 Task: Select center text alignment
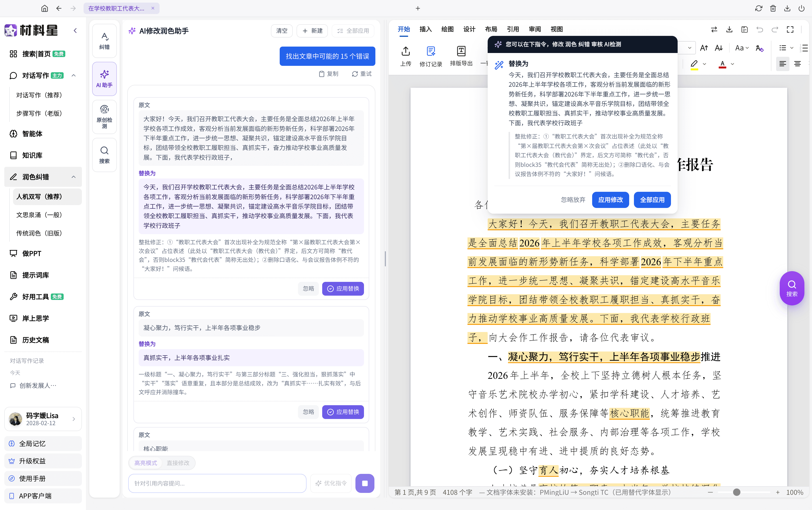click(x=798, y=64)
